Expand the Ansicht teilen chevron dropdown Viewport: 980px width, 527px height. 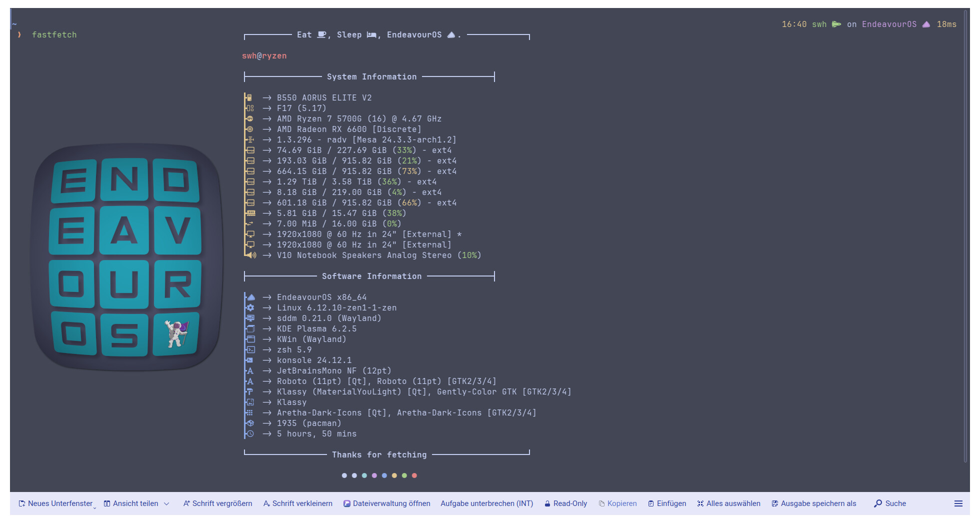166,503
